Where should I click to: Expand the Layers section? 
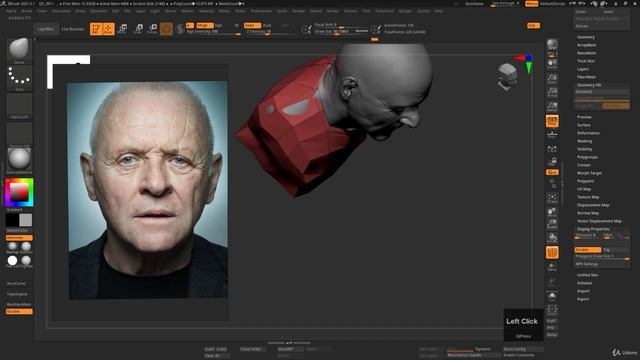point(583,69)
